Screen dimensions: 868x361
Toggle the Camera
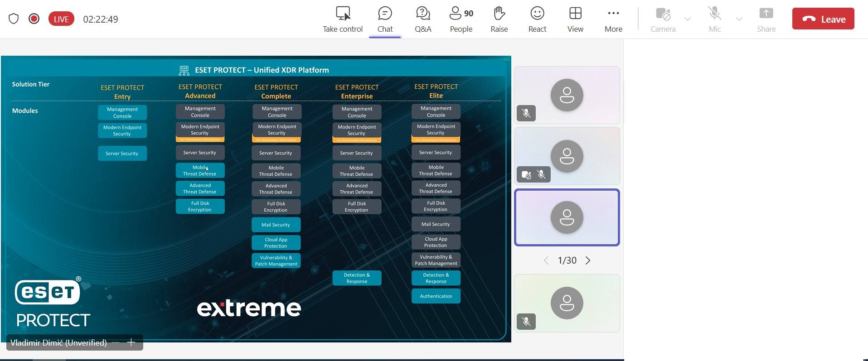(663, 19)
